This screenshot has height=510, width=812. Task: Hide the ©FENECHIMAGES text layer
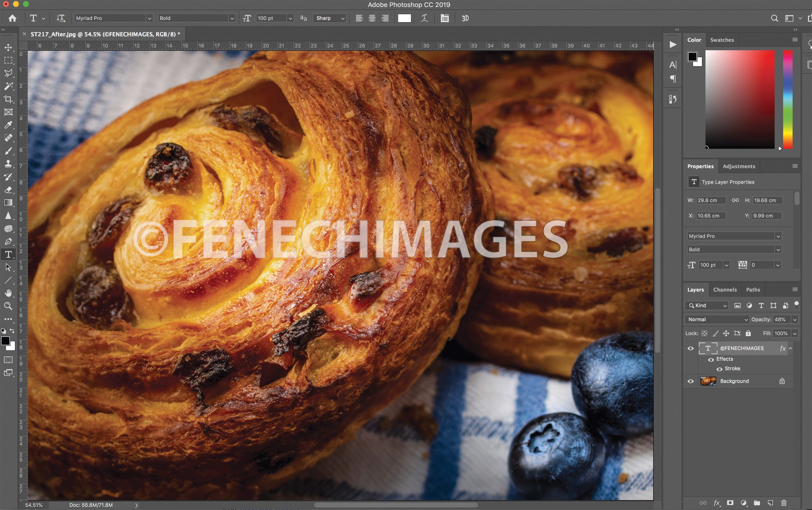coord(691,349)
